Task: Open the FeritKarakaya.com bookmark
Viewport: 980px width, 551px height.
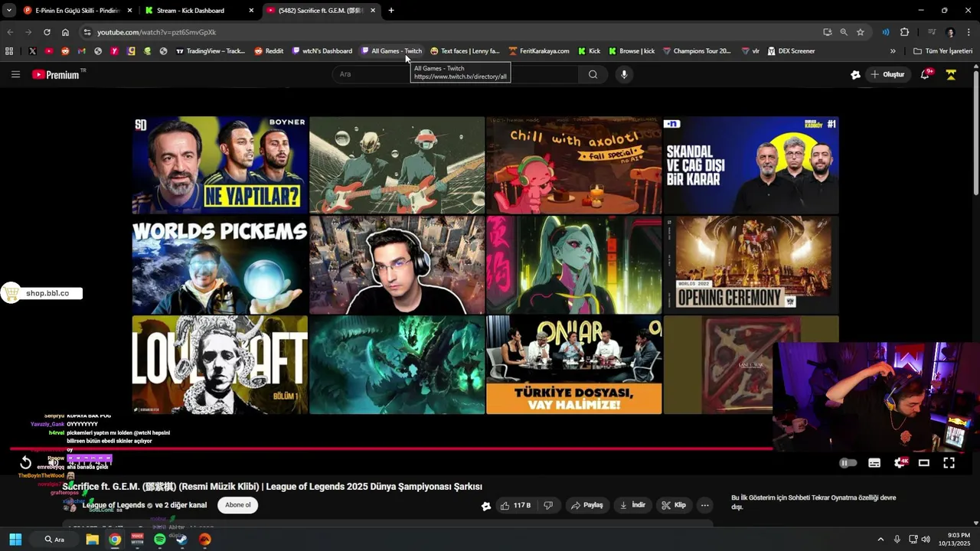Action: [x=539, y=51]
